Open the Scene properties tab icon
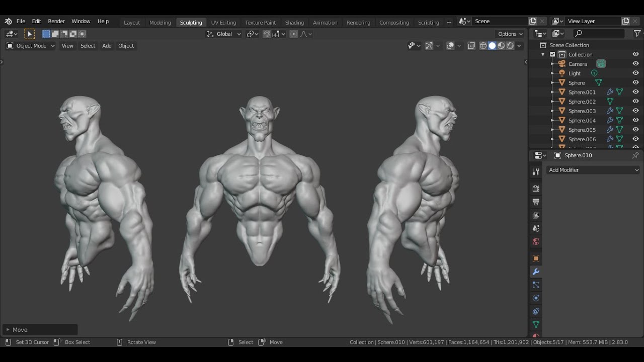 (536, 228)
